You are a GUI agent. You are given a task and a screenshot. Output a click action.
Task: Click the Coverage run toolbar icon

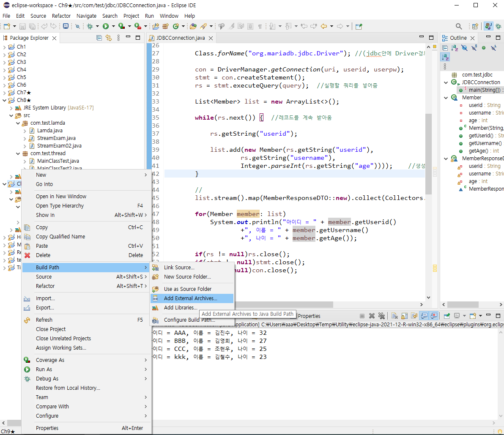coord(121,26)
